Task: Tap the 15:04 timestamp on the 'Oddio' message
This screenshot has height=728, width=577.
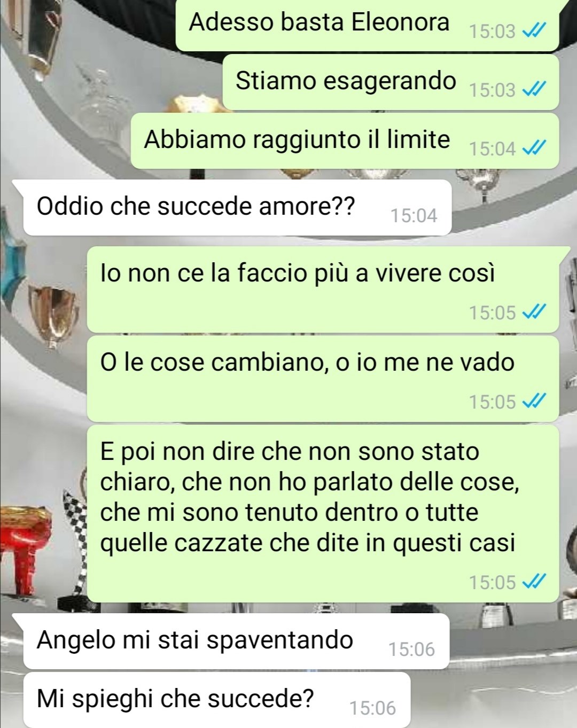Action: tap(414, 216)
